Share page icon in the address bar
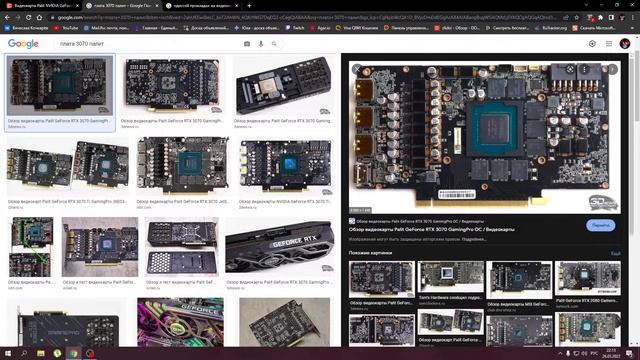The height and width of the screenshot is (360, 640). tap(566, 18)
